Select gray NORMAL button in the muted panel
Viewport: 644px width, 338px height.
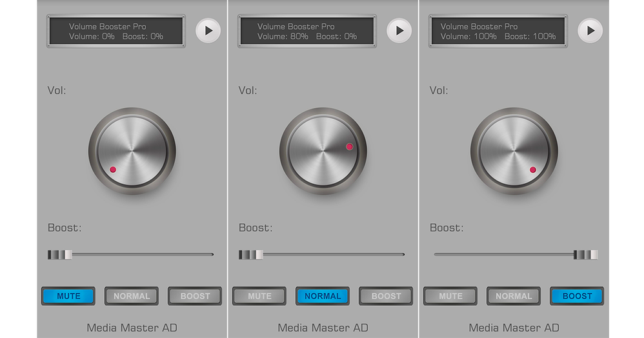tap(132, 296)
